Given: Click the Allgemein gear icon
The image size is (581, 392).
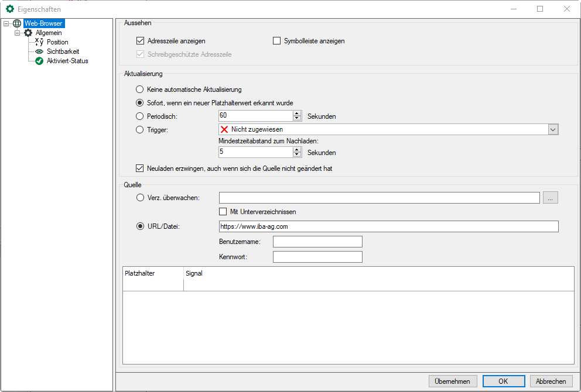Looking at the screenshot, I should 28,33.
